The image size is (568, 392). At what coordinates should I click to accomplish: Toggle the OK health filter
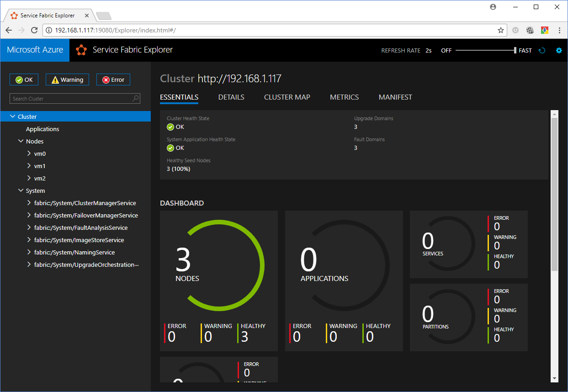(x=24, y=79)
